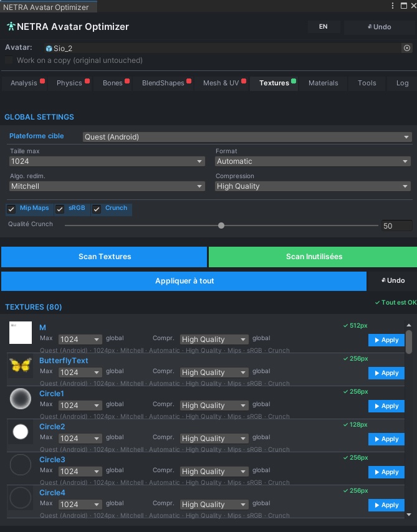Click the Qualité Crunch value field
This screenshot has height=532, width=417.
point(397,226)
